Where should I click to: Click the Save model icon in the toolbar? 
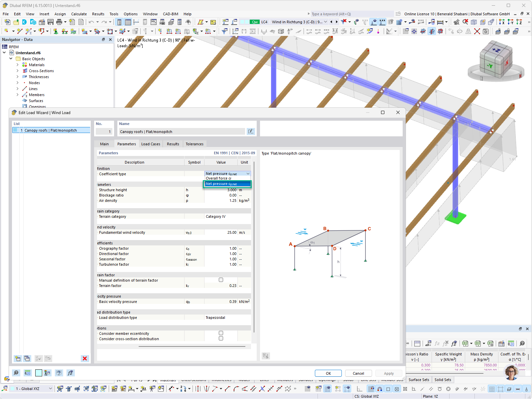coord(51,22)
